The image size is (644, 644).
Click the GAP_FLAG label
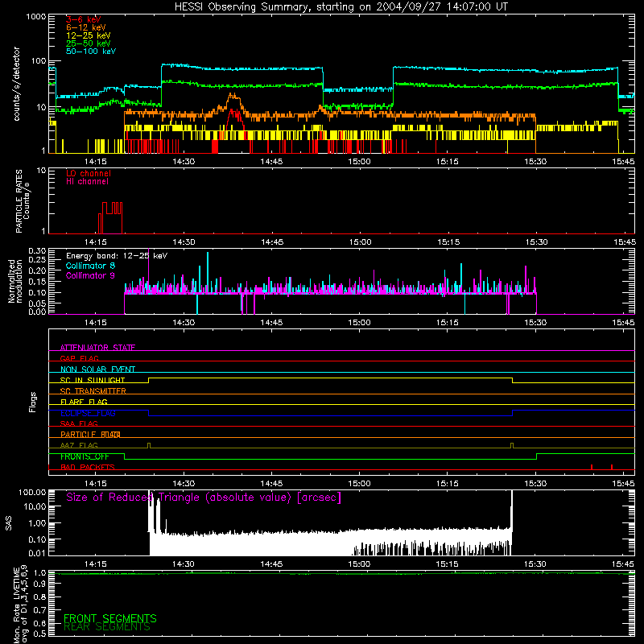(x=79, y=358)
